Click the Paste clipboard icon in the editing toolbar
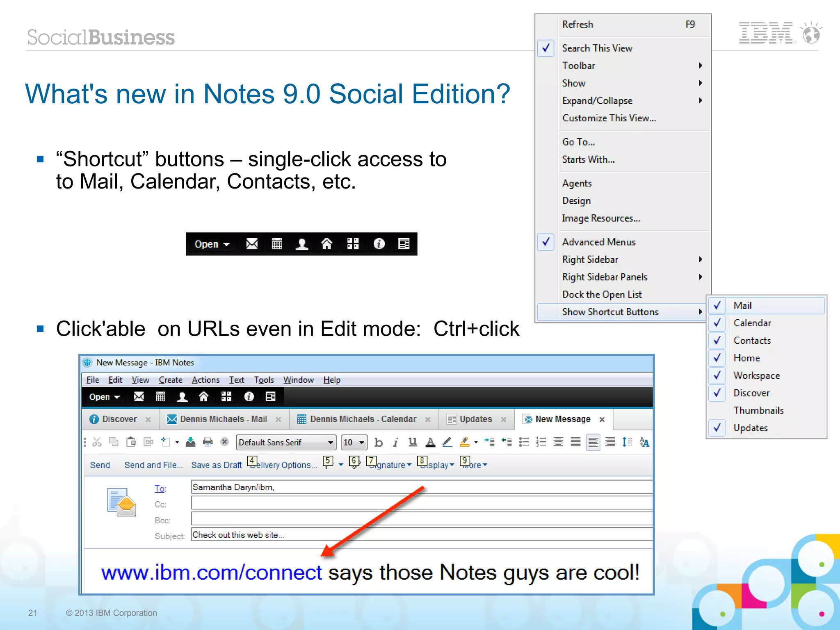The height and width of the screenshot is (630, 840). click(131, 442)
